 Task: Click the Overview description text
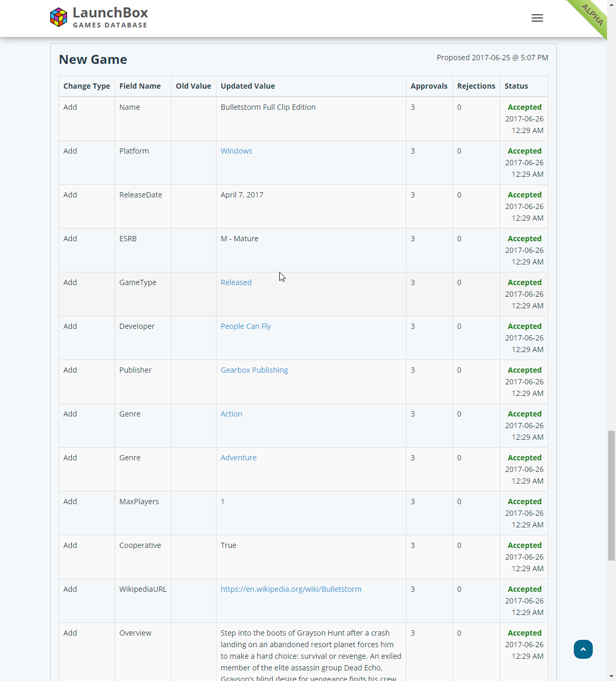point(311,656)
